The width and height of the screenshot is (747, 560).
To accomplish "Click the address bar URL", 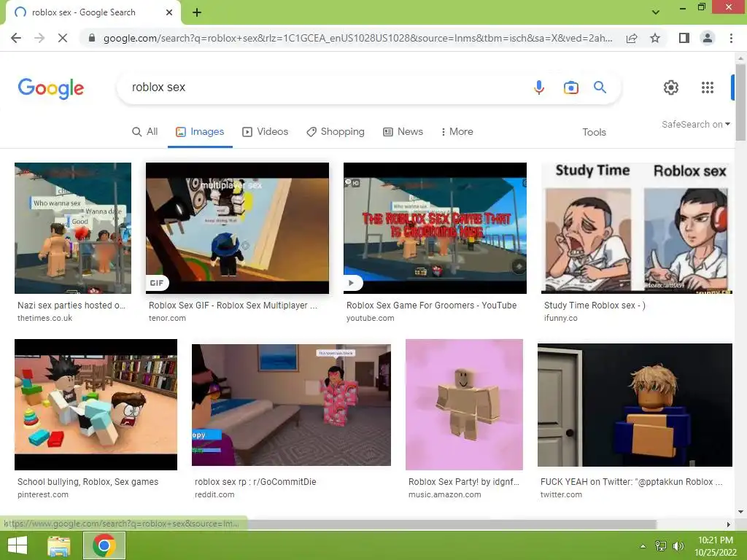I will 357,38.
